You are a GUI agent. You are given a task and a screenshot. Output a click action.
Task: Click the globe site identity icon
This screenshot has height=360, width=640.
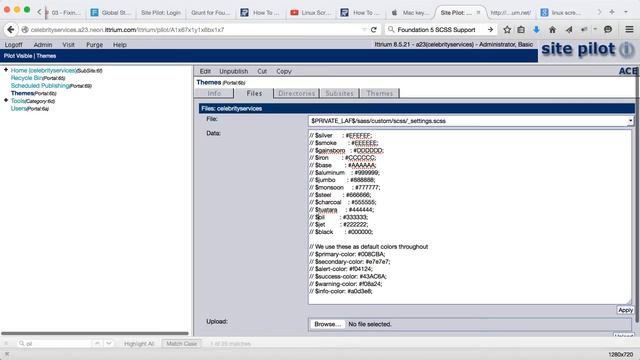(25, 30)
